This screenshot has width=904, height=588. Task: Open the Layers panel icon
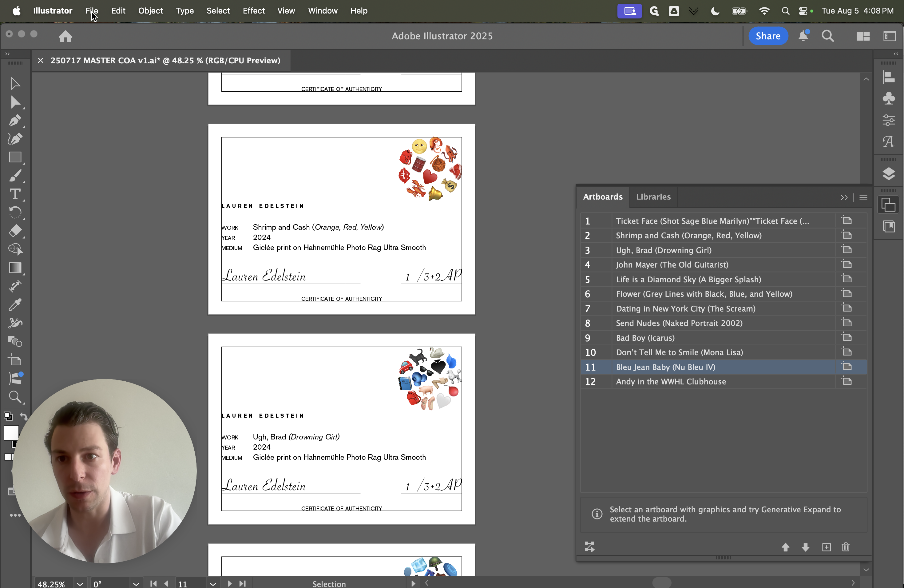(888, 173)
